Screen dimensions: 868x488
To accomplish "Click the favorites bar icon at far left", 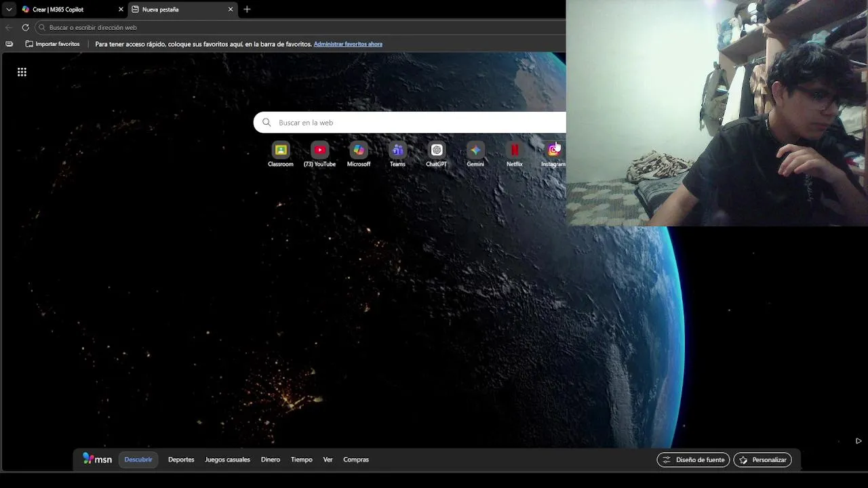I will click(x=9, y=44).
